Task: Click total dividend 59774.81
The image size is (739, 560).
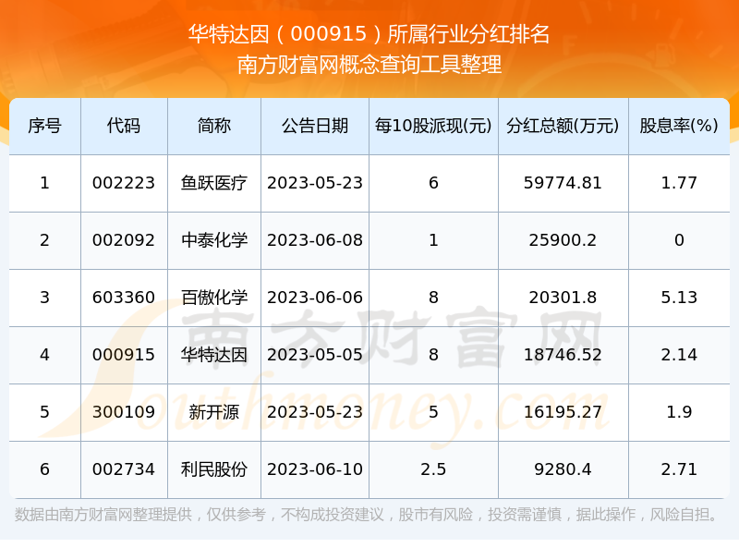Action: (563, 183)
